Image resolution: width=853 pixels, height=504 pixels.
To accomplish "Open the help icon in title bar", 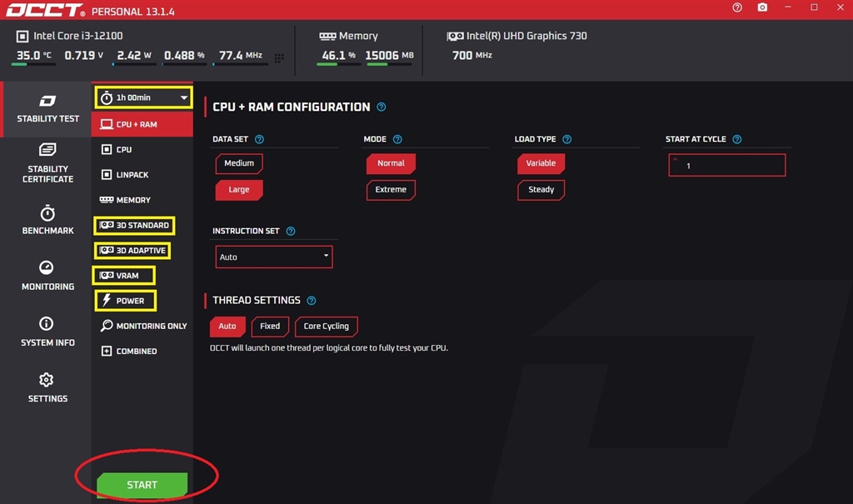I will pos(737,7).
